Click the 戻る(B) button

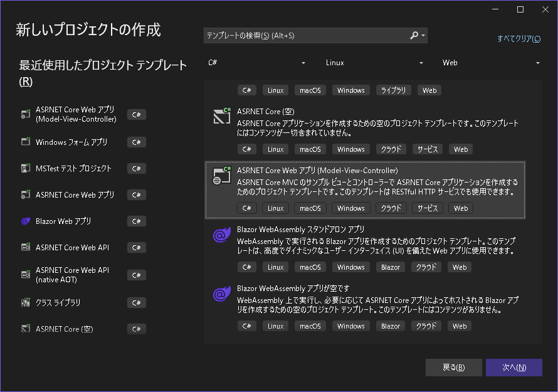tap(454, 367)
